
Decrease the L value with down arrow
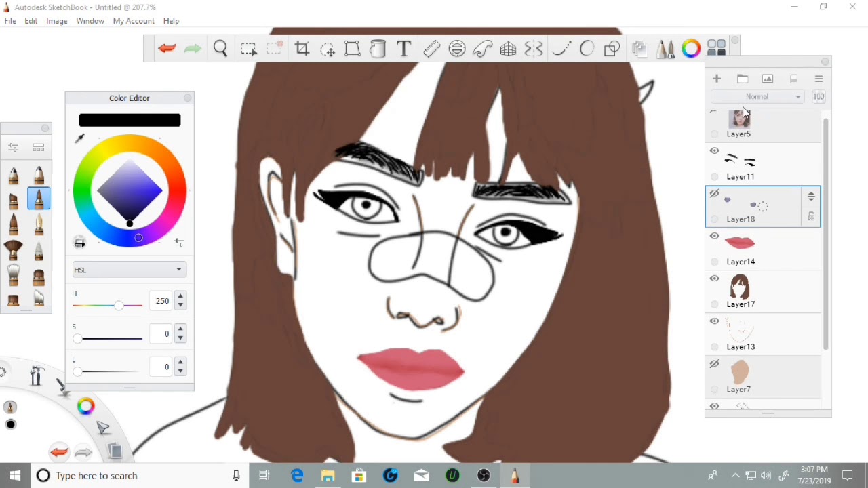[x=180, y=371]
